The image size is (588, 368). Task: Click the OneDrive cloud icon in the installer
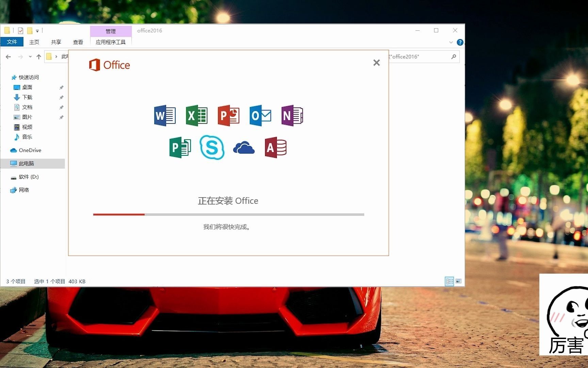click(244, 148)
